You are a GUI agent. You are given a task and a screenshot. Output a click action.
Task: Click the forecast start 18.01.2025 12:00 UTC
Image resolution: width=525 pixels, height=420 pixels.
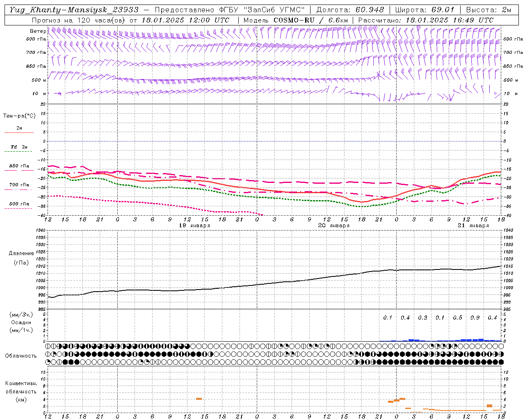pos(185,20)
